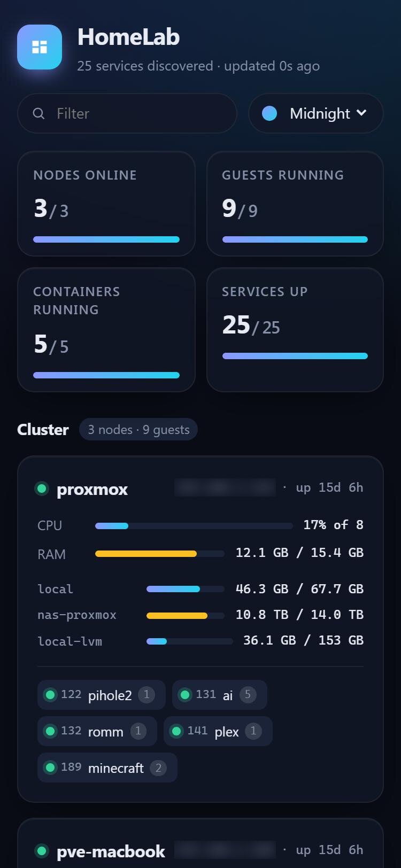Click the pve-macbook node name

pos(111,851)
